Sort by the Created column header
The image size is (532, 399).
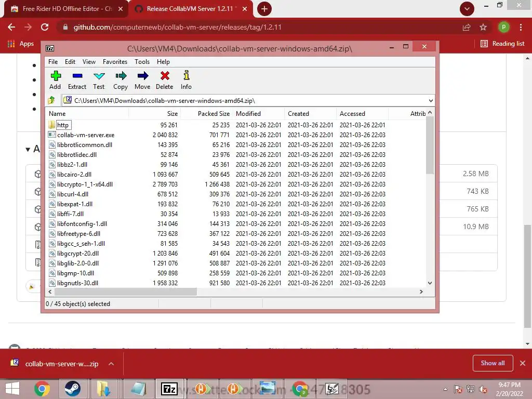tap(311, 114)
